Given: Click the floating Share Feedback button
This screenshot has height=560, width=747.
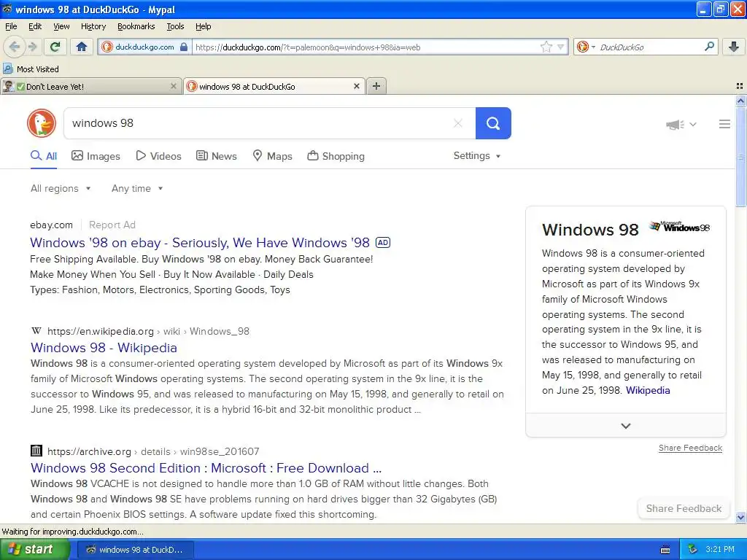Looking at the screenshot, I should (x=684, y=508).
